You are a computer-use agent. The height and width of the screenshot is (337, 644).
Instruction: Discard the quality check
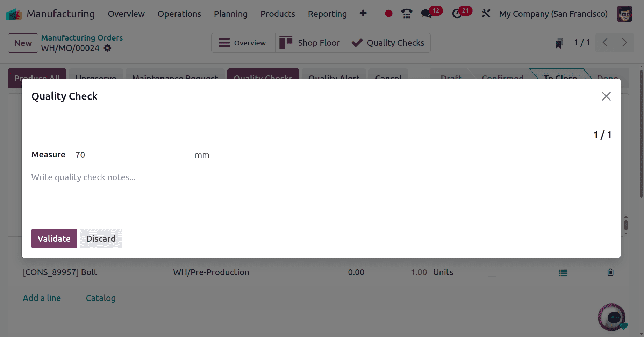point(101,239)
